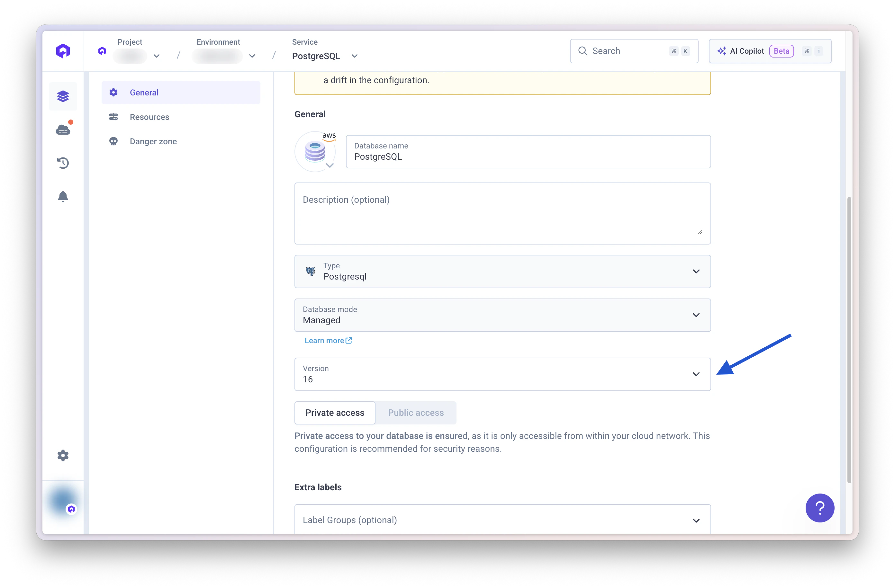The width and height of the screenshot is (895, 588).
Task: Click the Search field
Action: [x=633, y=51]
